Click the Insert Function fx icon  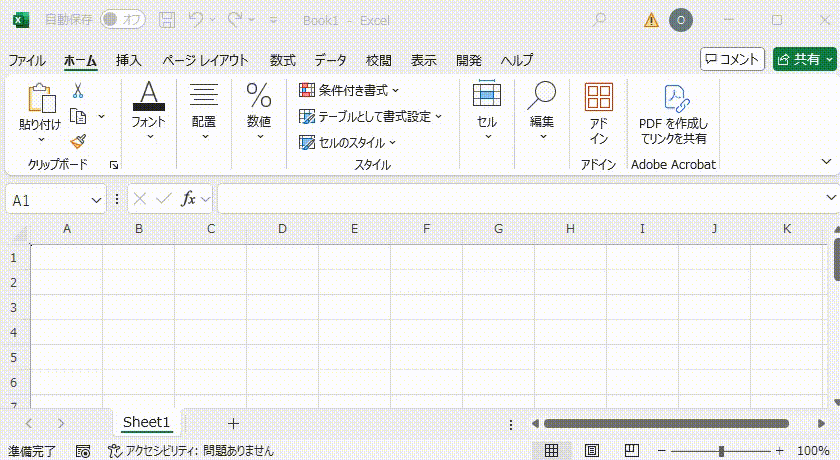click(x=188, y=199)
